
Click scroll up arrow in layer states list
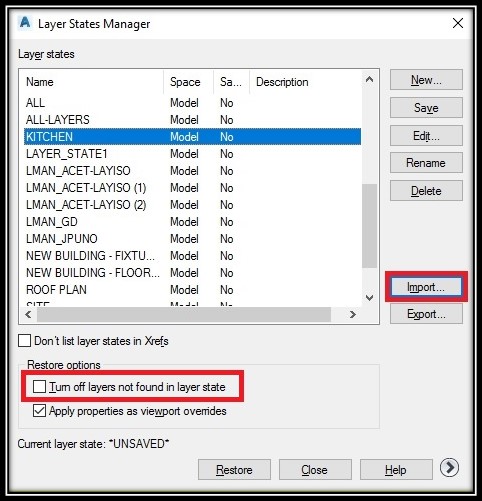tap(369, 79)
